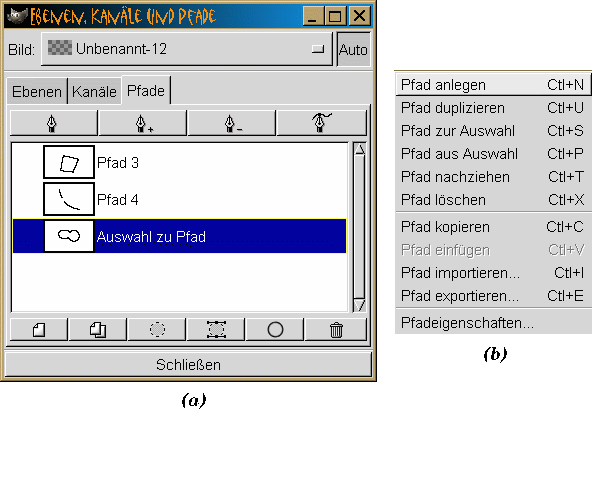Screen dimensions: 600x500
Task: Select the delete point pen tool
Action: (x=232, y=122)
